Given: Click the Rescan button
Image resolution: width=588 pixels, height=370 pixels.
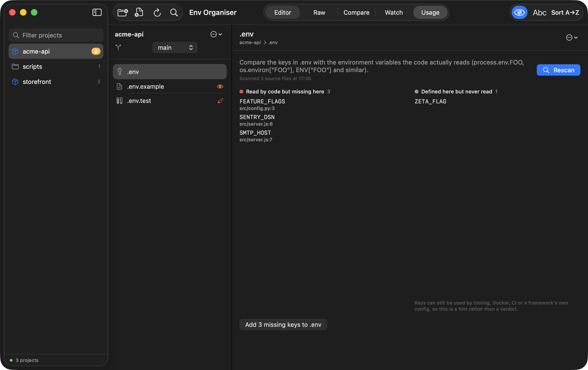Looking at the screenshot, I should pyautogui.click(x=558, y=70).
